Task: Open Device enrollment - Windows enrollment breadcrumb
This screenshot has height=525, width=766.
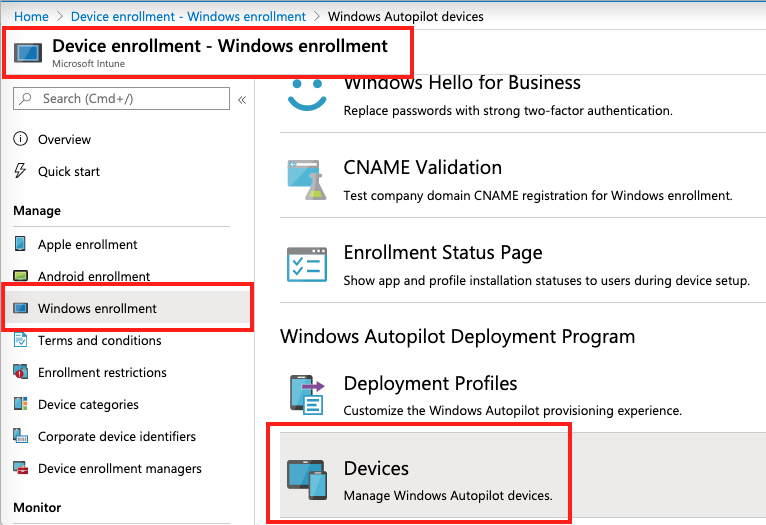Action: (x=188, y=17)
